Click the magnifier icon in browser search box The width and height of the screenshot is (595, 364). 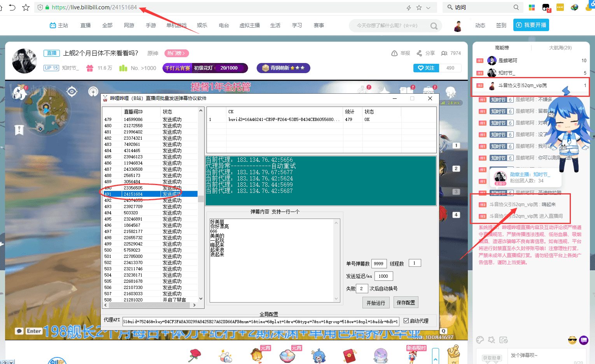(516, 7)
